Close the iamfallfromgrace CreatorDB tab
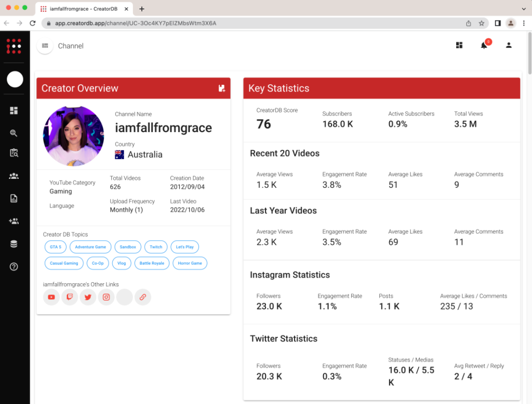This screenshot has height=404, width=532. (x=126, y=9)
